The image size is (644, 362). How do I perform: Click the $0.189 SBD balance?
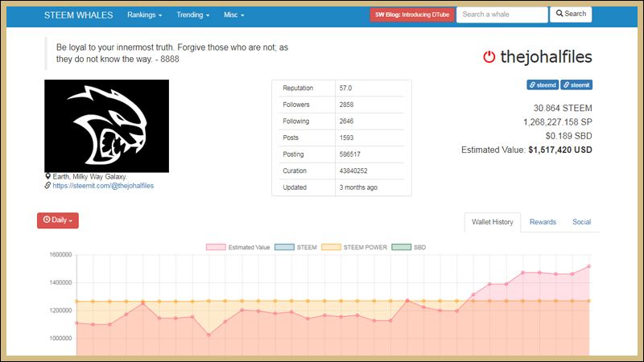568,136
